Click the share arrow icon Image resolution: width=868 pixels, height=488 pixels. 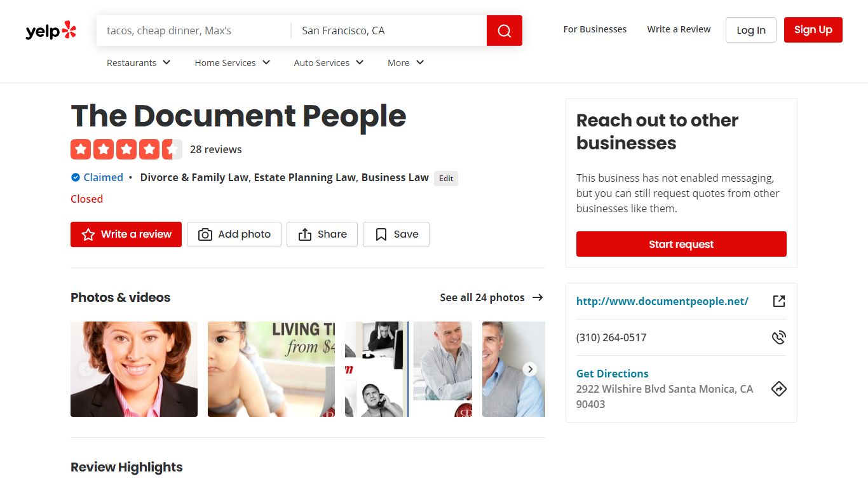pos(305,234)
